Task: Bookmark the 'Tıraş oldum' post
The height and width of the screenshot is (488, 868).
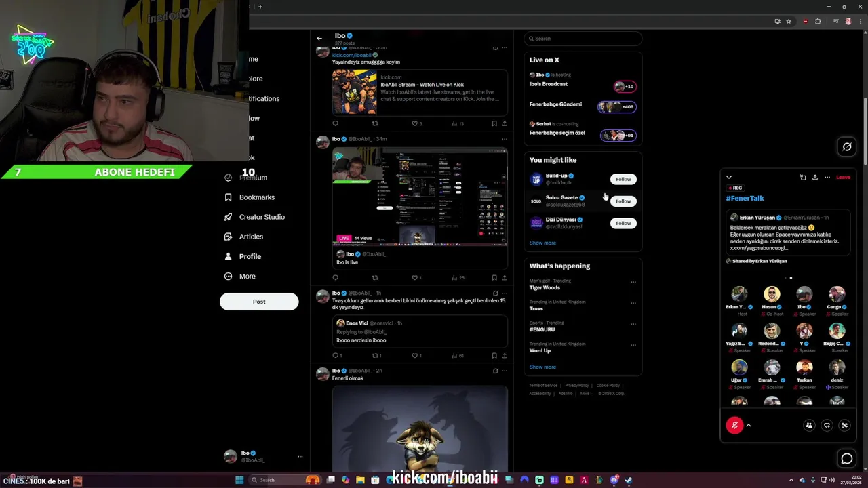Action: coord(494,355)
